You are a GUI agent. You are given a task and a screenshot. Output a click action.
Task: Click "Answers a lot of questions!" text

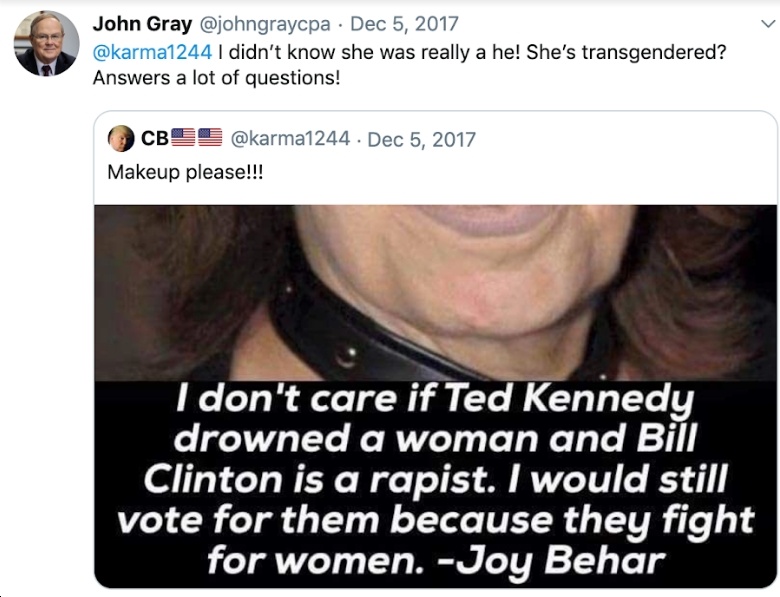click(216, 78)
